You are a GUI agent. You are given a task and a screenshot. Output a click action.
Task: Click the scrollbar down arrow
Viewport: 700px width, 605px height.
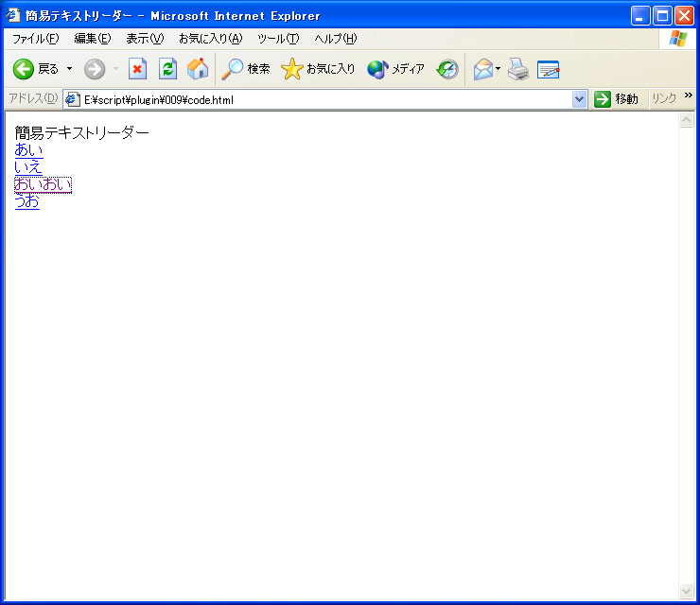point(686,591)
